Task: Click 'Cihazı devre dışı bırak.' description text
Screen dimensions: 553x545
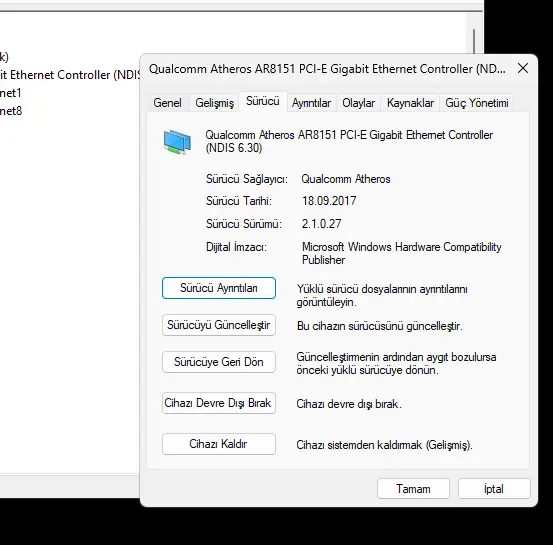Action: 349,404
